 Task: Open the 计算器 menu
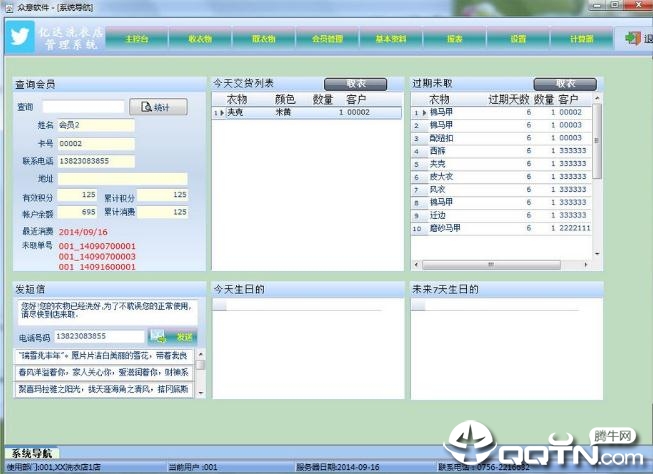coord(582,39)
